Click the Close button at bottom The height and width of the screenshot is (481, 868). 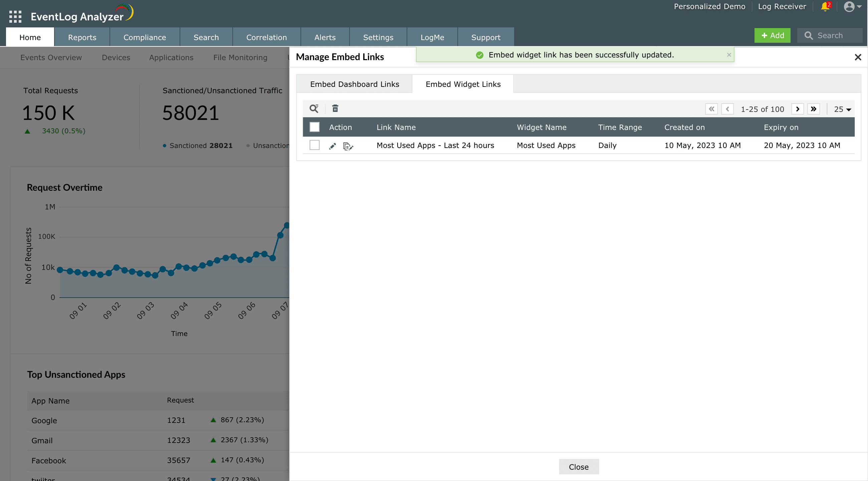click(x=579, y=467)
